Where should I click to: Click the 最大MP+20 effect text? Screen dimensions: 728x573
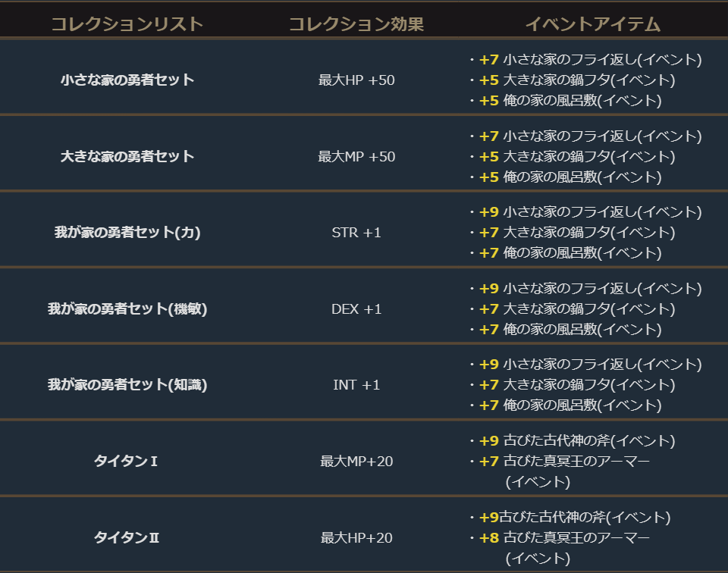(x=356, y=461)
